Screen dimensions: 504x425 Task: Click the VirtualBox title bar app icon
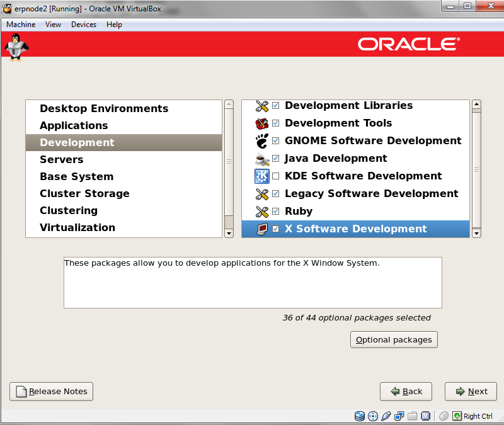coord(6,9)
